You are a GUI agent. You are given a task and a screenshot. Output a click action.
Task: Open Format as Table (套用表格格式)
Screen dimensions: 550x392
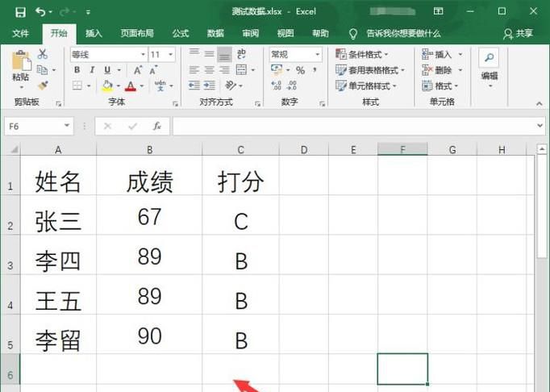click(x=370, y=70)
